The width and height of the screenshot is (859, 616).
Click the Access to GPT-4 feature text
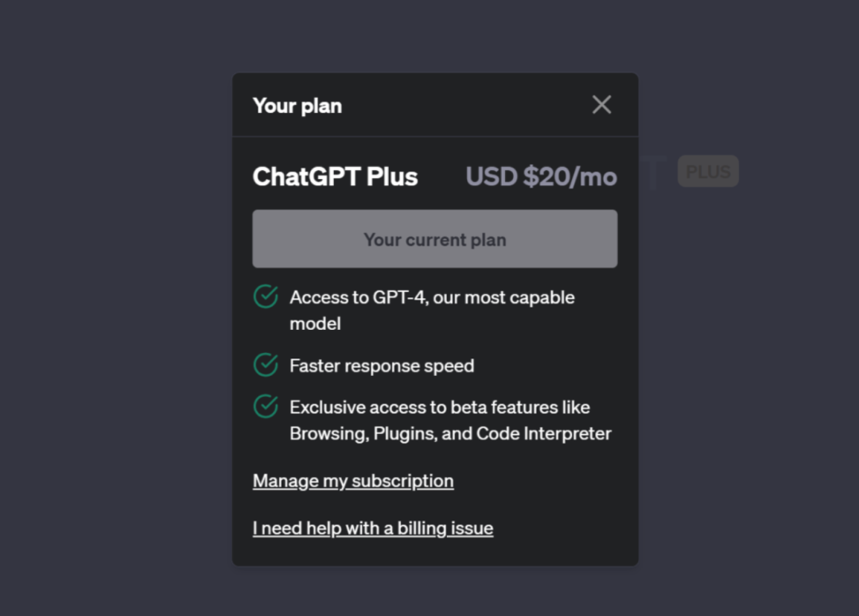tap(432, 297)
